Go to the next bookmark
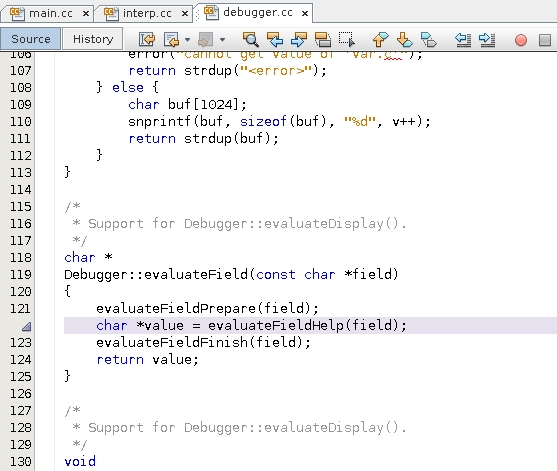557x471 pixels. (405, 39)
